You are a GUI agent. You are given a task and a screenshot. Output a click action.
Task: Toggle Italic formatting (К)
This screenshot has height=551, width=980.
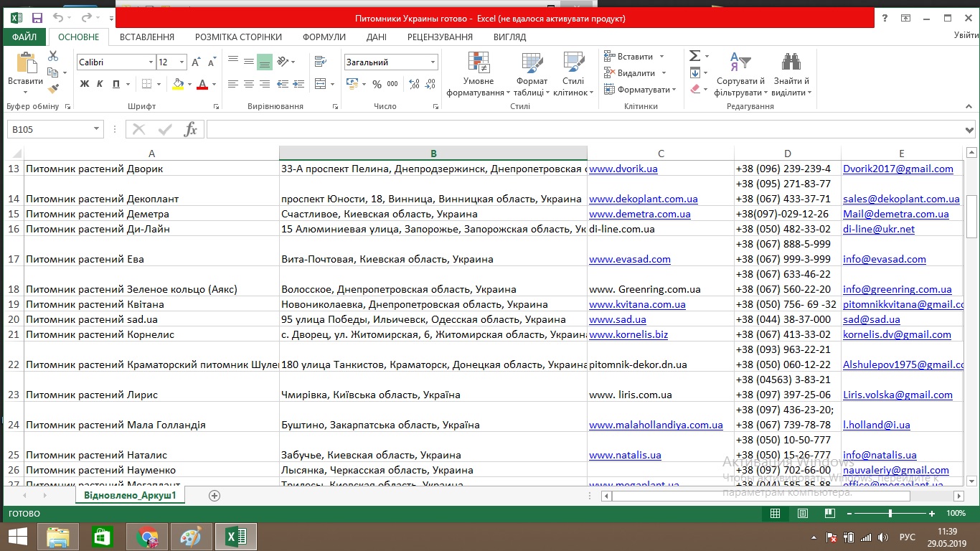[x=100, y=85]
